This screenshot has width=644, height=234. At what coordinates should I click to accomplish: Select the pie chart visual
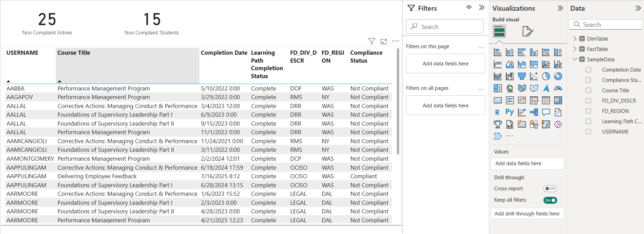click(546, 76)
